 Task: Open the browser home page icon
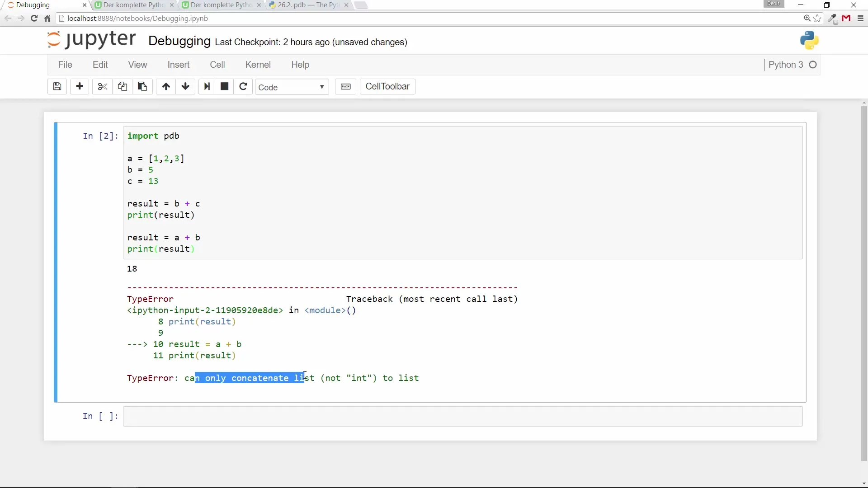click(47, 19)
